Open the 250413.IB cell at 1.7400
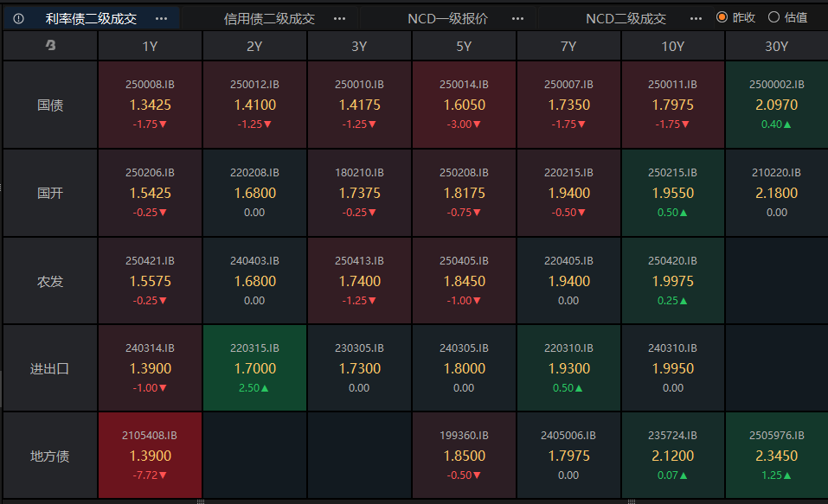Screen dimensions: 828x504 click(359, 281)
